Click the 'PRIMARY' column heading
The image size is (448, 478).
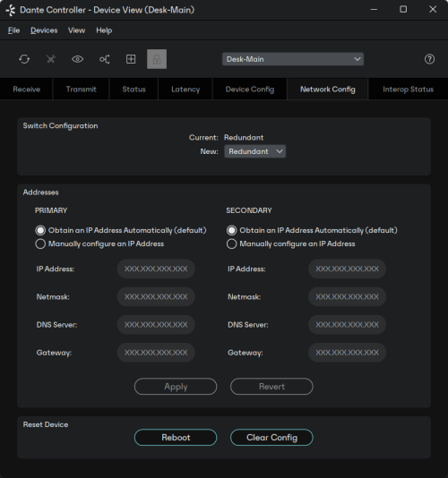coord(51,210)
